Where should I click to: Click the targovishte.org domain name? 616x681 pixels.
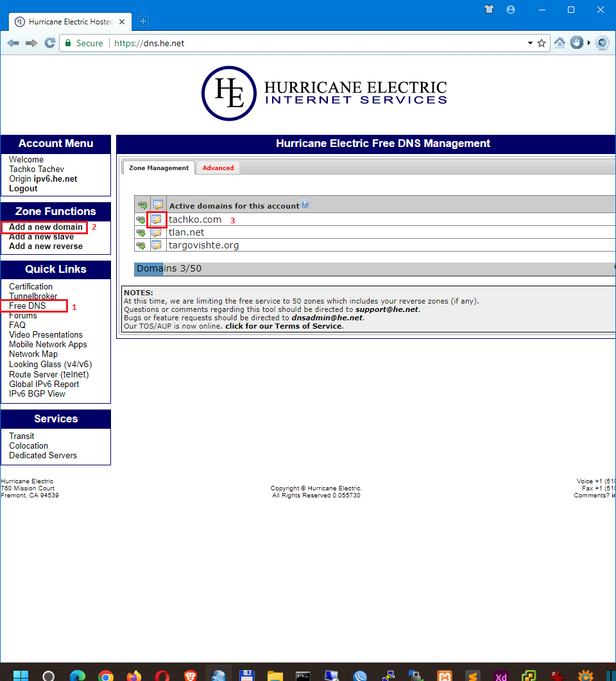[x=203, y=245]
